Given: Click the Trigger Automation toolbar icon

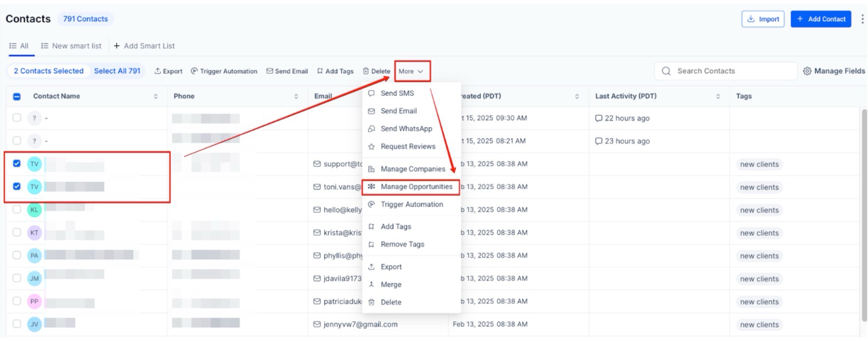Looking at the screenshot, I should click(x=194, y=71).
